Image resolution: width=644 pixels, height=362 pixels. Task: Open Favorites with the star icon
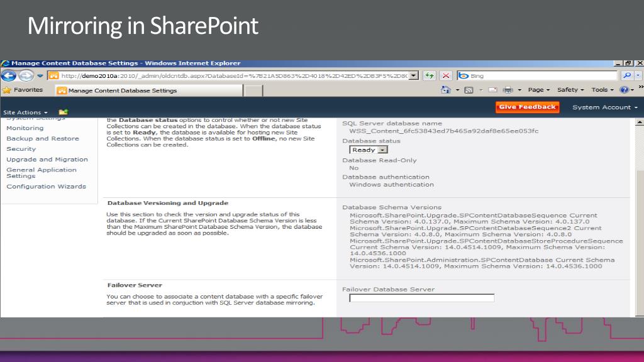point(23,90)
